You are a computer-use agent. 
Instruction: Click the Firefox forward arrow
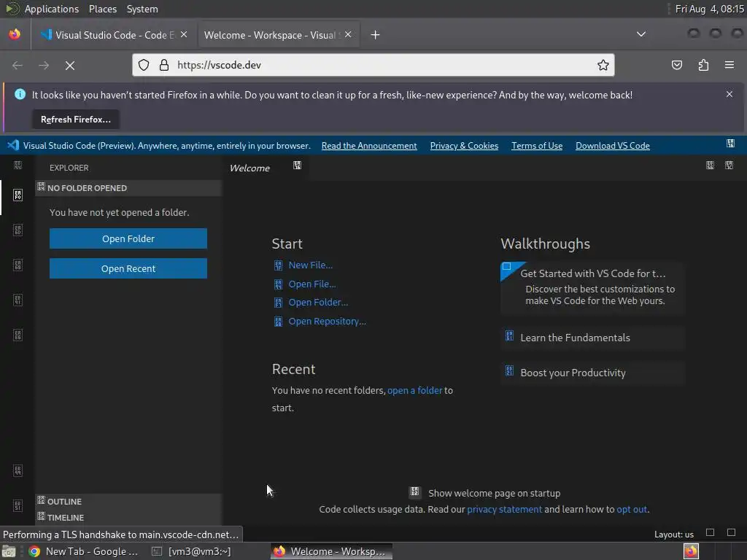tap(44, 65)
